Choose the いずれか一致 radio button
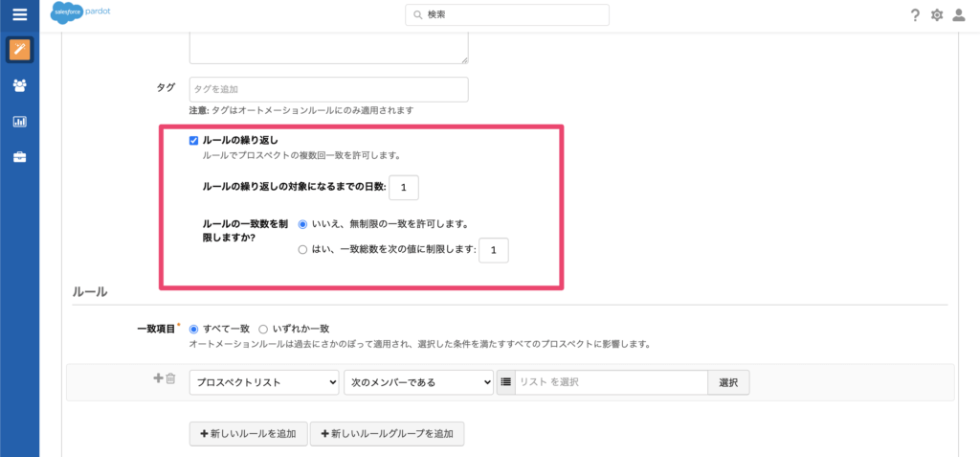The height and width of the screenshot is (457, 980). 264,329
